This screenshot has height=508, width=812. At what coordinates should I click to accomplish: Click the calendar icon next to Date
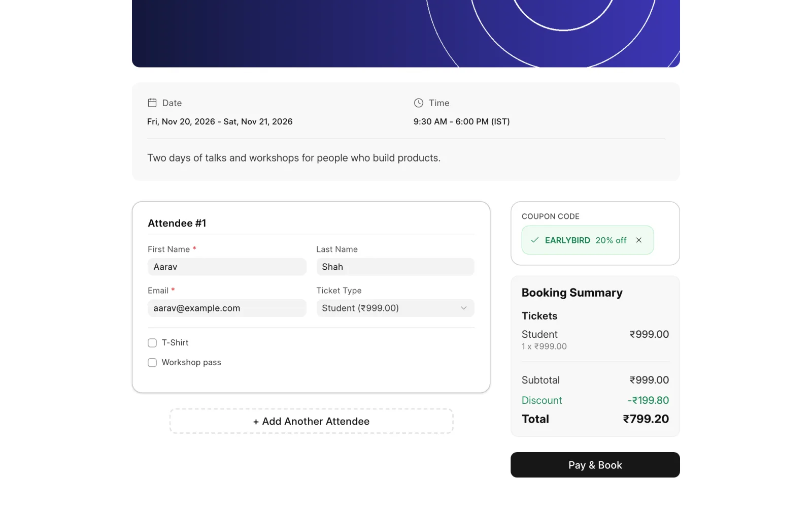coord(152,103)
